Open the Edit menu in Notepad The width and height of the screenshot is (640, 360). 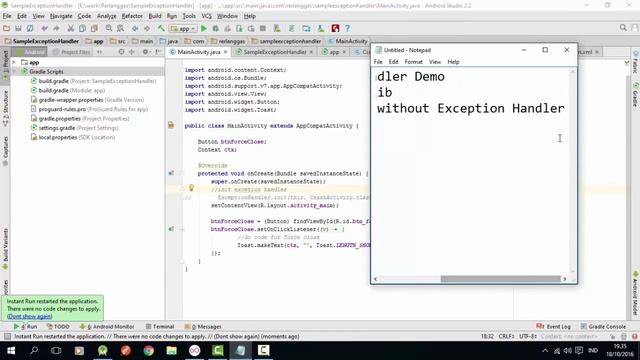click(x=393, y=62)
